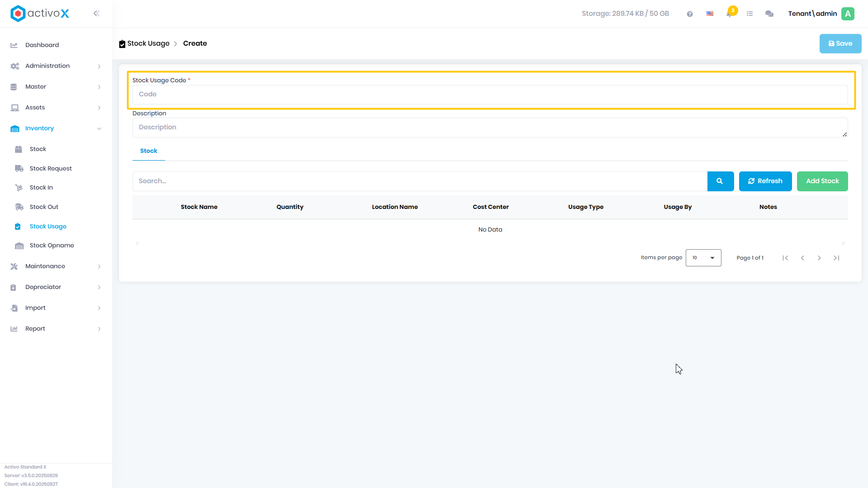This screenshot has width=868, height=488.
Task: Click the Maintenance tools icon
Action: (x=14, y=266)
